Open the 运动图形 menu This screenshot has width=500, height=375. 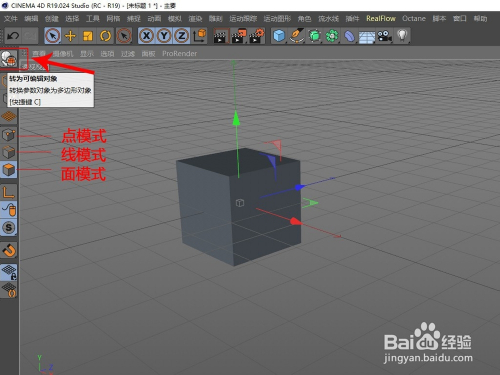[x=277, y=19]
